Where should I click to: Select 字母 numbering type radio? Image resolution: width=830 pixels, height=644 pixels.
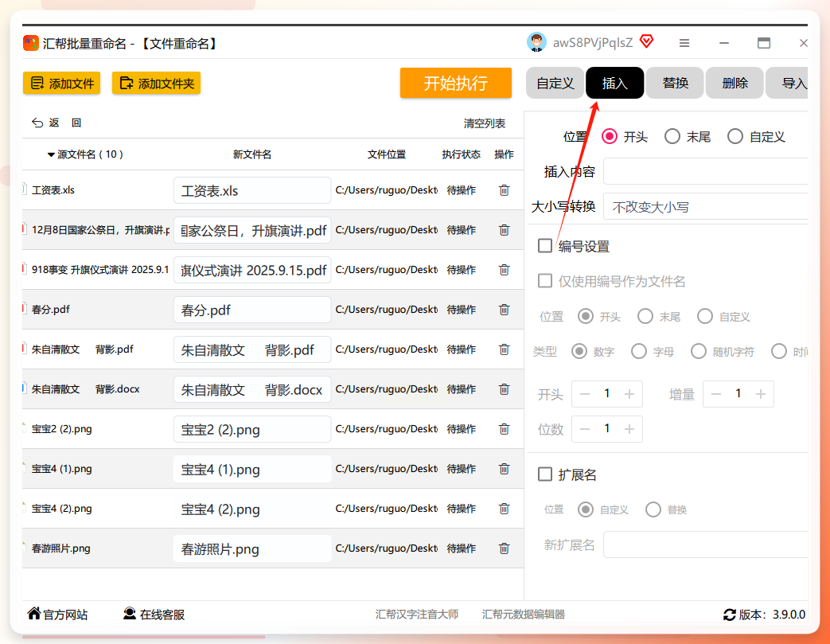point(639,351)
